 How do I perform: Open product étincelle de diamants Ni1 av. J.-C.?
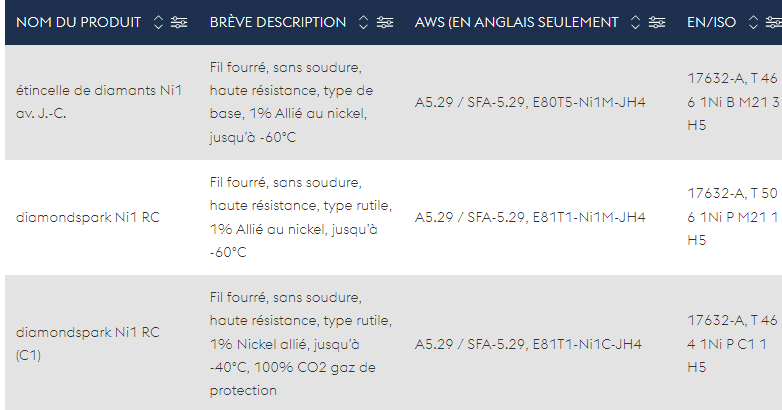[x=99, y=102]
